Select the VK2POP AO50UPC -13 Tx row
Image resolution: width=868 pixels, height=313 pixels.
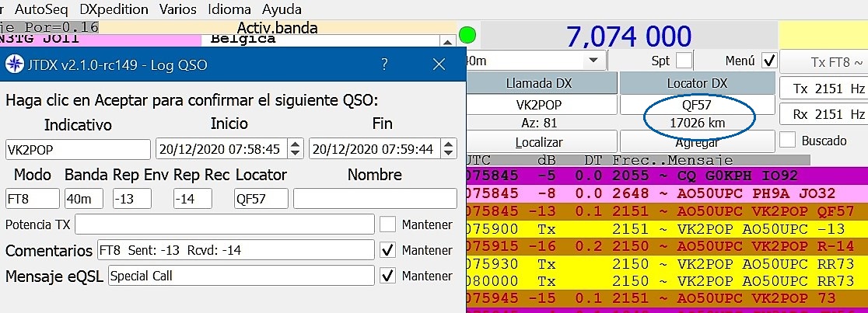667,228
